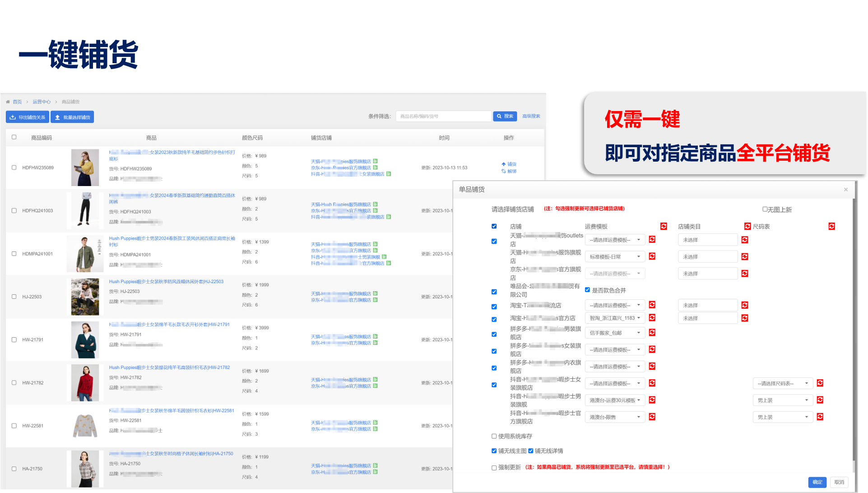Click refresh icon beside 店铺类目 header
This screenshot has width=868, height=493.
pos(747,226)
